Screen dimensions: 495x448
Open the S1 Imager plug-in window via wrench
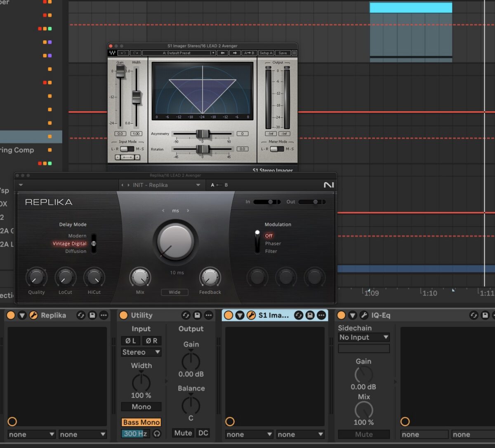pos(251,315)
